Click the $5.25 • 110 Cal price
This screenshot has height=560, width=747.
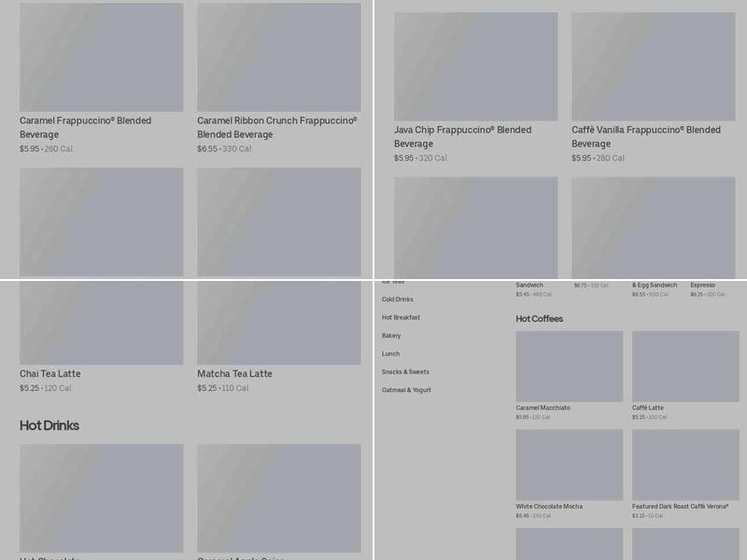tap(223, 388)
